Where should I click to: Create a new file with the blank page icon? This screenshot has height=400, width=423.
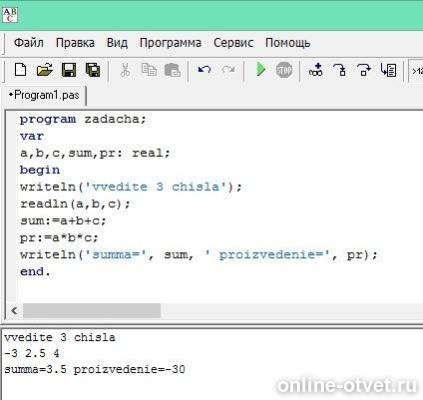click(21, 70)
